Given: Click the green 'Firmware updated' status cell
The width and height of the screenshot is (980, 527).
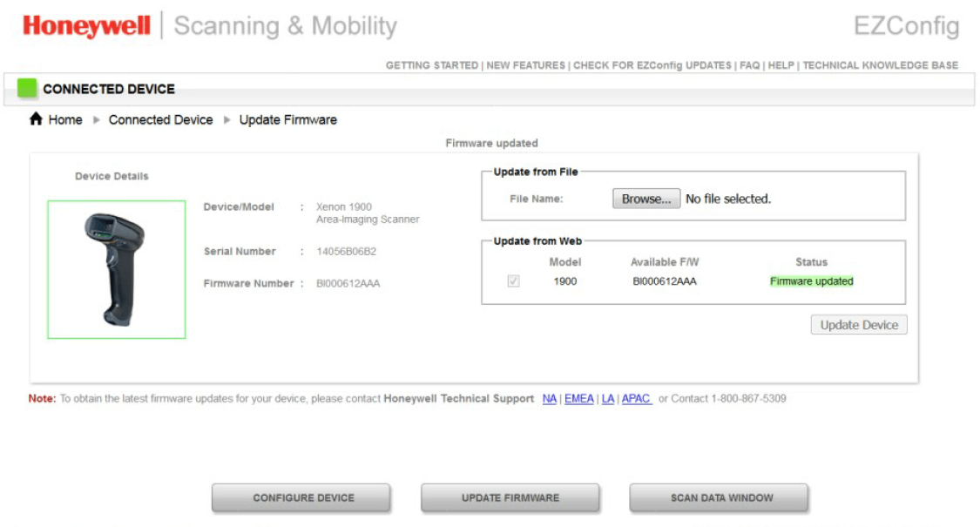Looking at the screenshot, I should coord(811,281).
